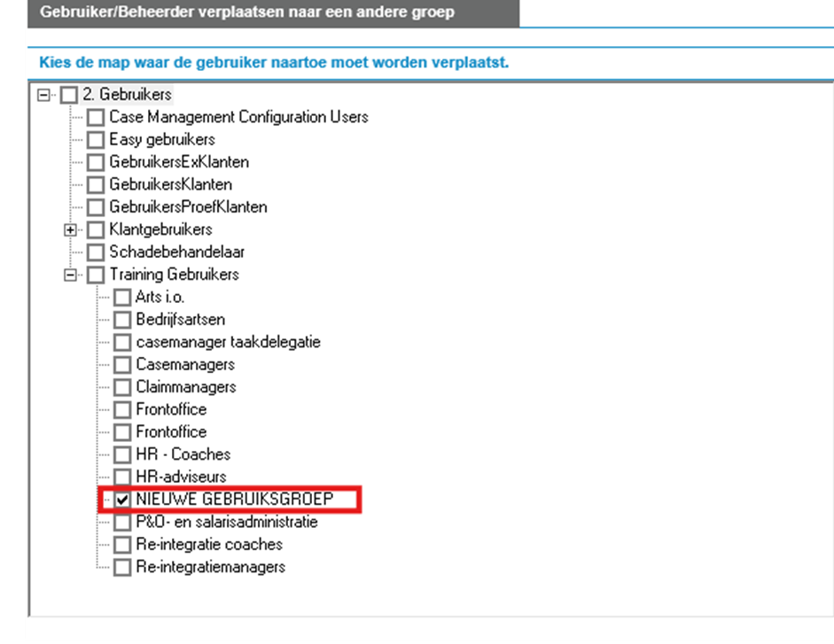Screen dimensions: 834x644
Task: Select the GebruikersKlanten checkbox
Action: coord(96,185)
